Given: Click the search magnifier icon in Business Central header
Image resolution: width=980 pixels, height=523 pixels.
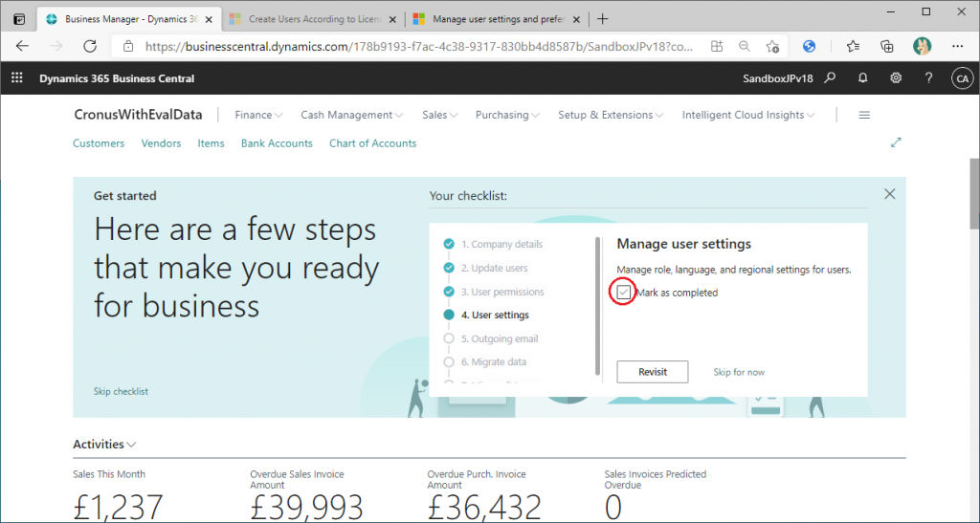Looking at the screenshot, I should [830, 78].
